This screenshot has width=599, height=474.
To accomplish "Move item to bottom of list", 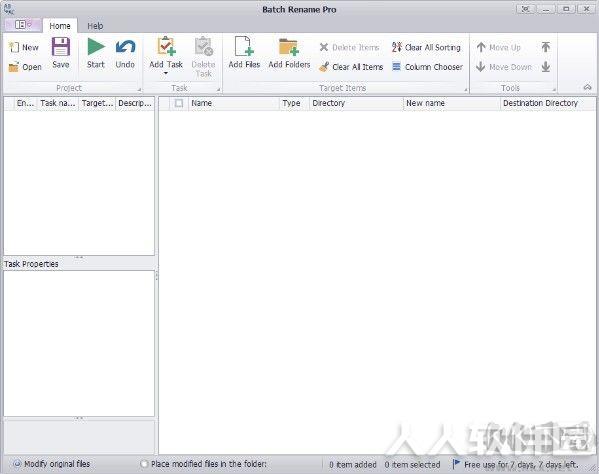I will pyautogui.click(x=546, y=67).
